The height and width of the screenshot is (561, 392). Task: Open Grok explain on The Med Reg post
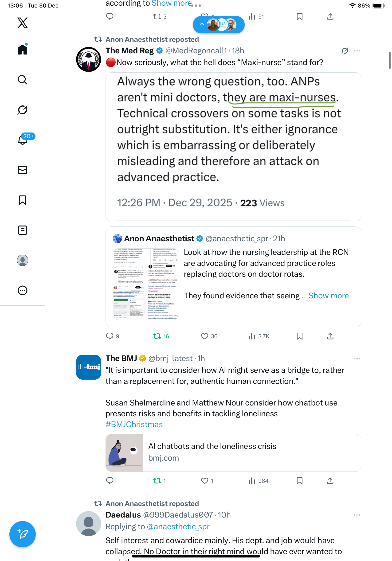tap(345, 51)
